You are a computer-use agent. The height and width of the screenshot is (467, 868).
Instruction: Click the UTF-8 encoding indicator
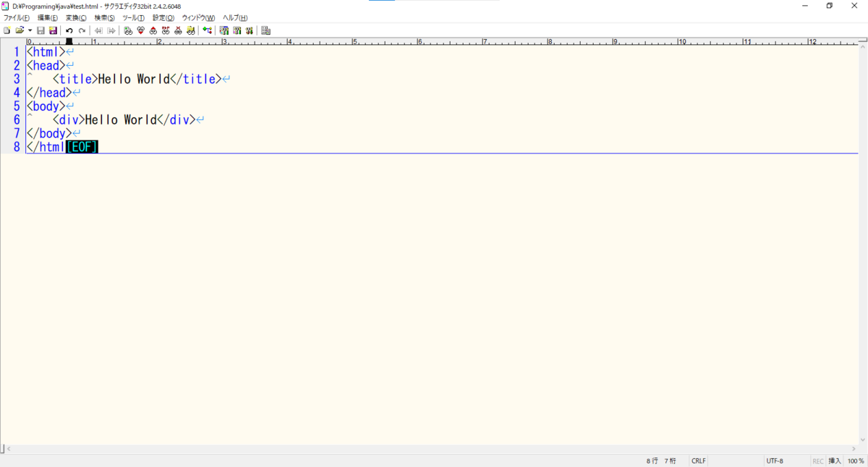775,460
